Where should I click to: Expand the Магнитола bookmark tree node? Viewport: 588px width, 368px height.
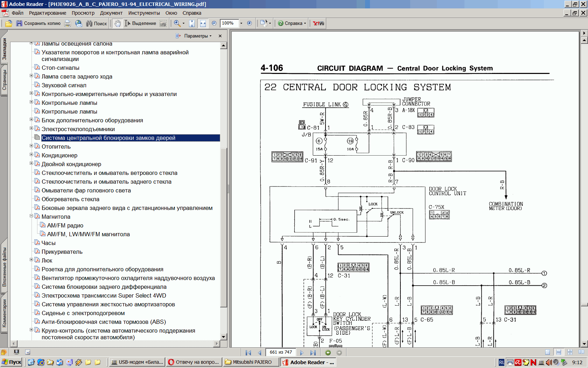31,216
